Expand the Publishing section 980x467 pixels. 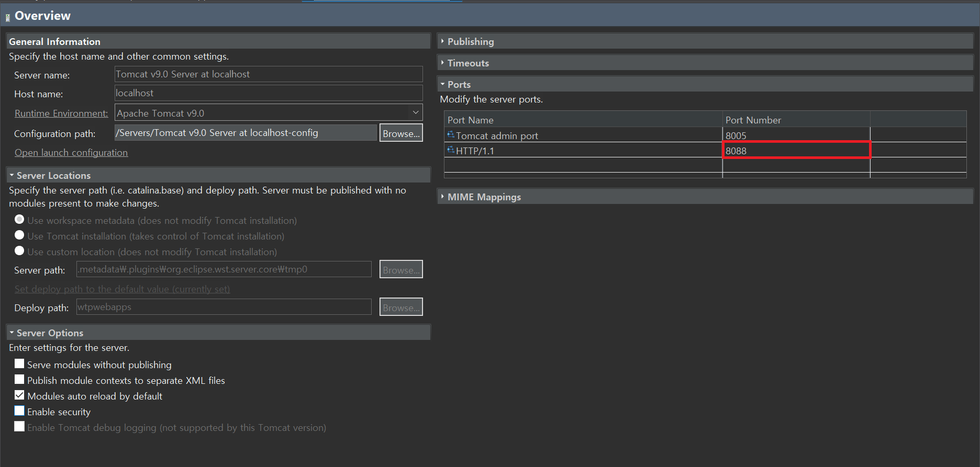[x=442, y=41]
